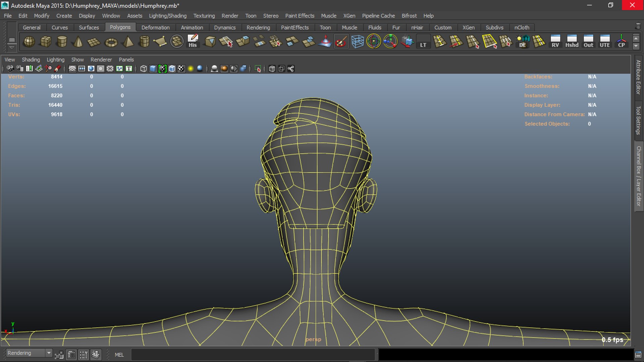Viewport: 644px width, 362px height.
Task: Open the panel Shading menu
Action: [x=31, y=59]
